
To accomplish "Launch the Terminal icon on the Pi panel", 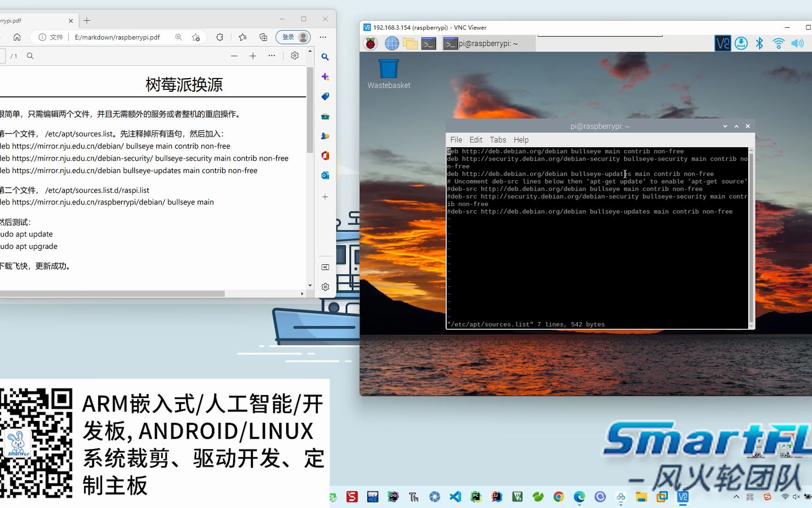I will (429, 44).
